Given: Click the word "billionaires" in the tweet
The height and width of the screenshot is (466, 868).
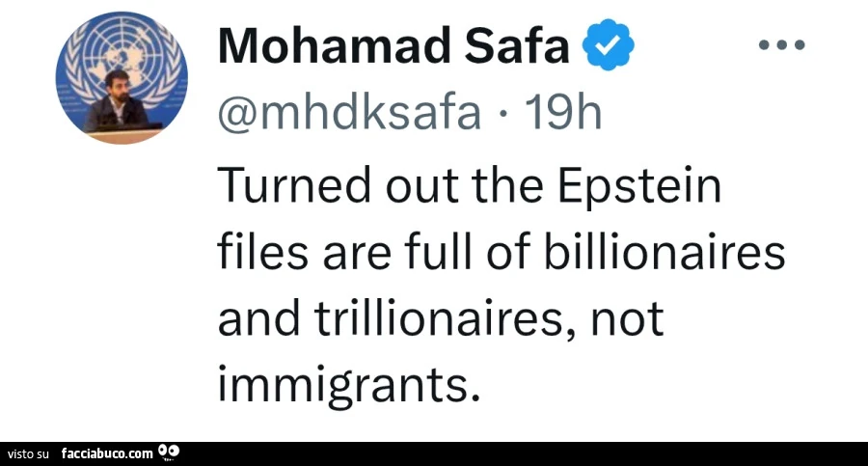Looking at the screenshot, I should click(665, 252).
